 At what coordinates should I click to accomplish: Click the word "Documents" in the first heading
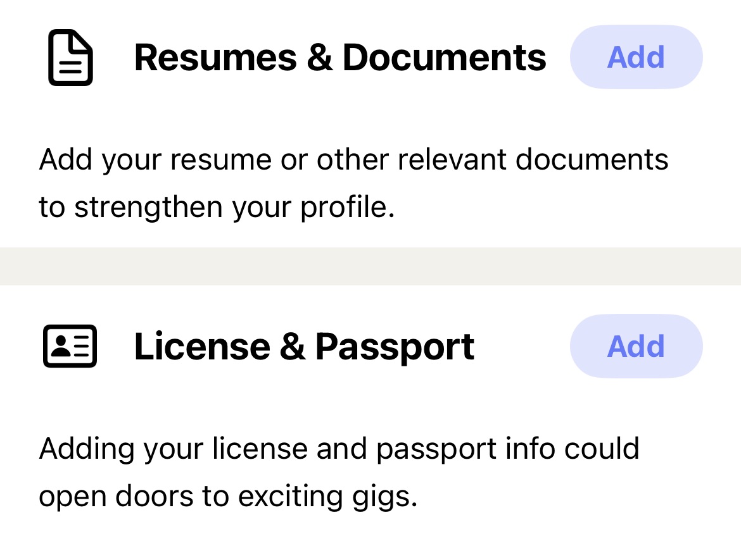(x=444, y=58)
